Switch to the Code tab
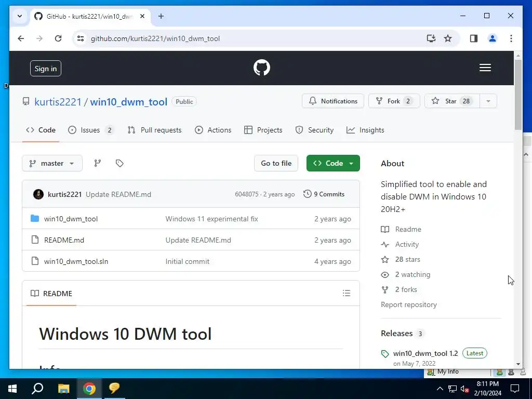Viewport: 532px width, 399px height. pyautogui.click(x=41, y=130)
